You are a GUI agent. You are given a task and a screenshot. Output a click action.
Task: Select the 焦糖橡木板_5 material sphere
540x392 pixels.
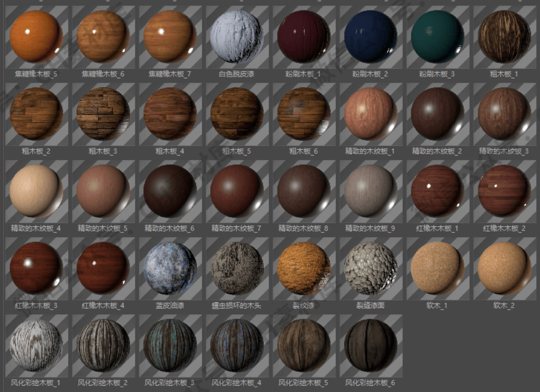(35, 37)
